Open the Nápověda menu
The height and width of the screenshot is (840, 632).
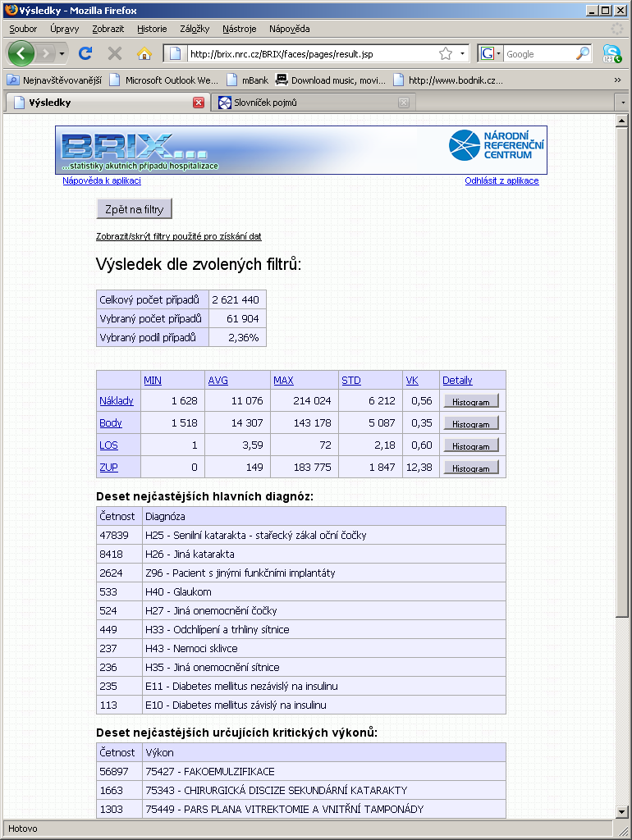[x=290, y=29]
